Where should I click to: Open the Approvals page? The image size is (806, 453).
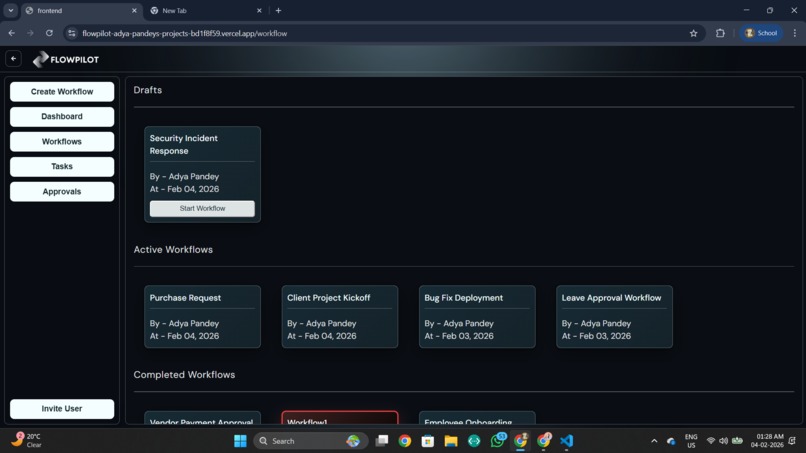coord(62,191)
